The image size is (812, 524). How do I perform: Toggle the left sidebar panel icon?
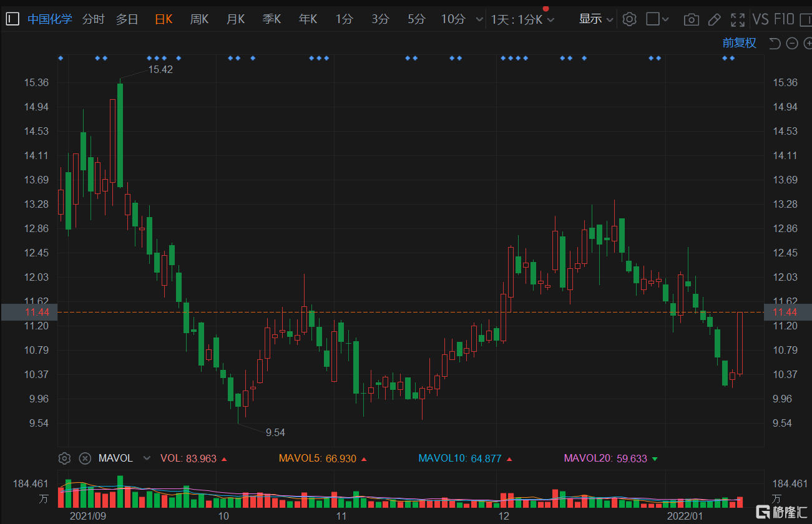pos(12,19)
